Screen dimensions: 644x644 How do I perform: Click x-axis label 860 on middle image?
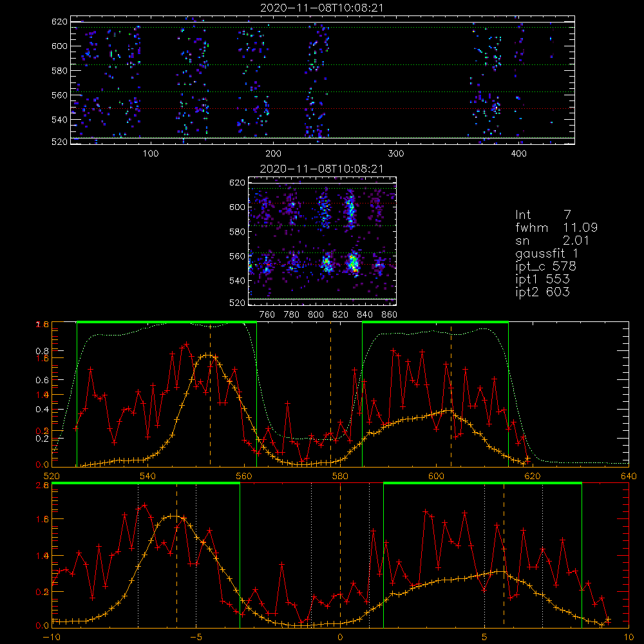click(x=390, y=315)
